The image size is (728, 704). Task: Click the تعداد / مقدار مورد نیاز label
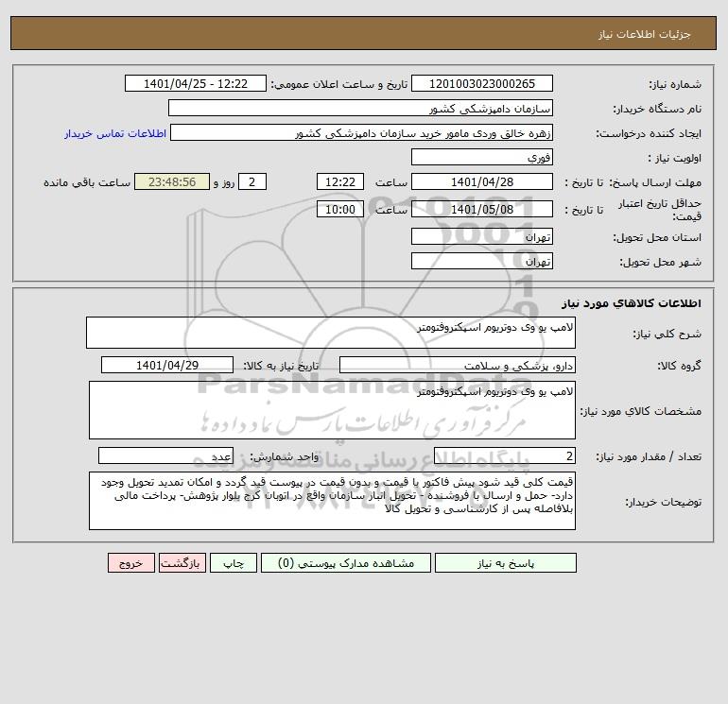[649, 456]
